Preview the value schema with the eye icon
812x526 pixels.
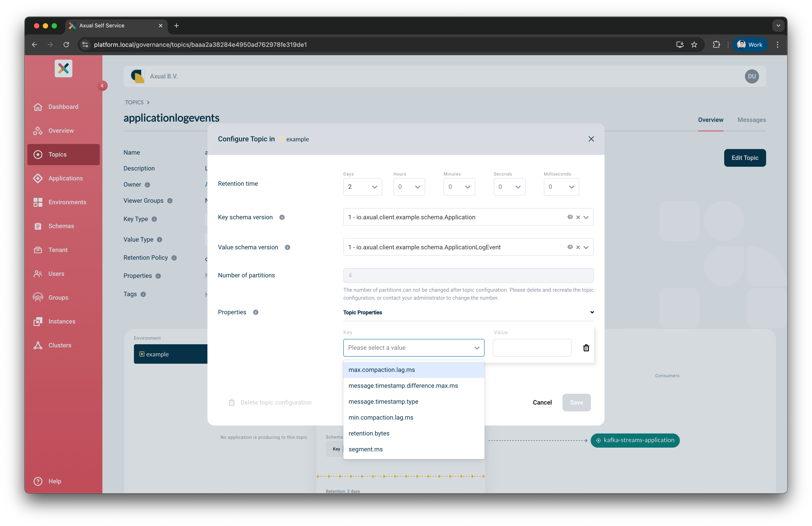570,247
